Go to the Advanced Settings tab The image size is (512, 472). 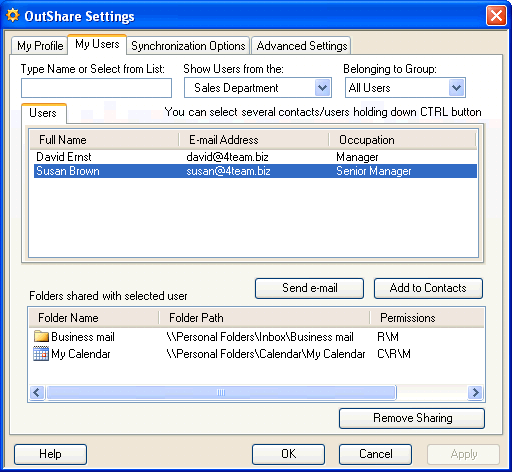click(x=302, y=46)
